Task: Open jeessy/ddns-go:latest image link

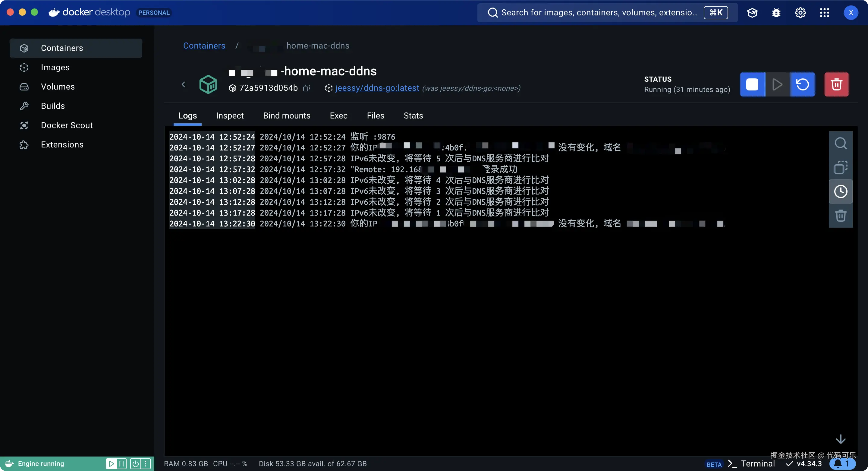Action: (x=377, y=88)
